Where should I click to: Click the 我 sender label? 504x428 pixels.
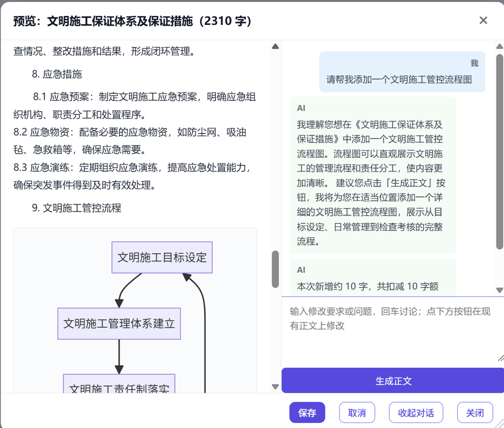tap(475, 63)
